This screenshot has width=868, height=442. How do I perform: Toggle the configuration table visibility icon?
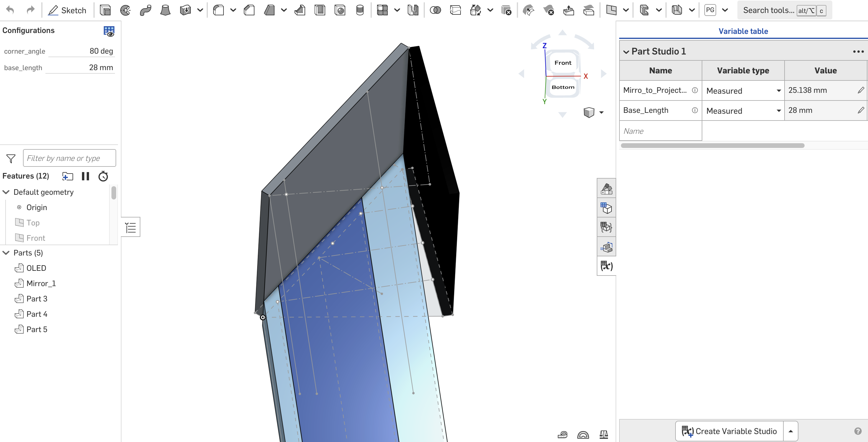[109, 31]
